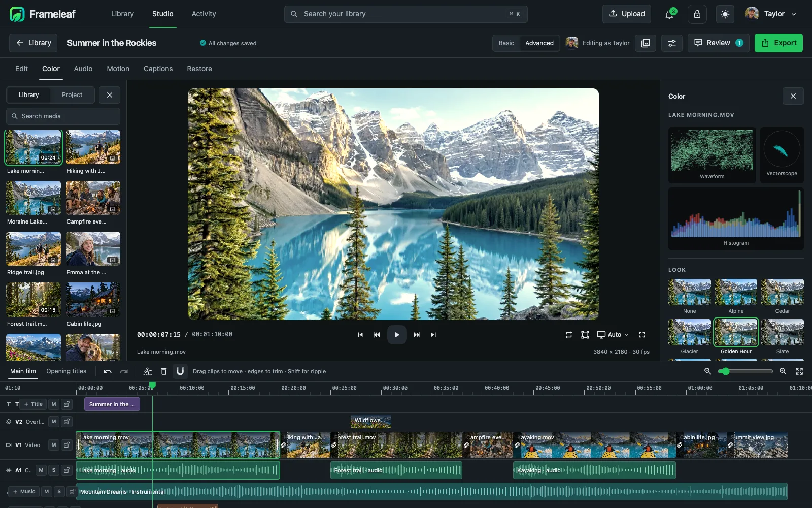Open the Taylor account menu
Image resolution: width=812 pixels, height=508 pixels.
point(770,14)
